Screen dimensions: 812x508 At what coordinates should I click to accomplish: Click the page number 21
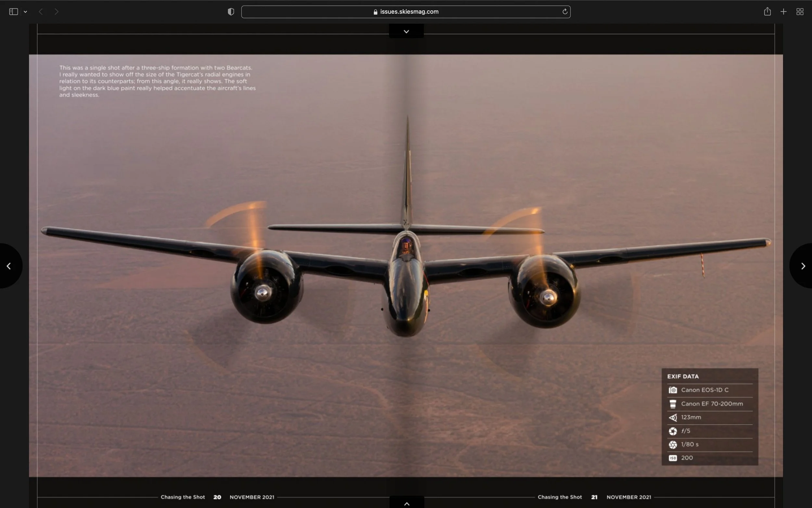[594, 497]
